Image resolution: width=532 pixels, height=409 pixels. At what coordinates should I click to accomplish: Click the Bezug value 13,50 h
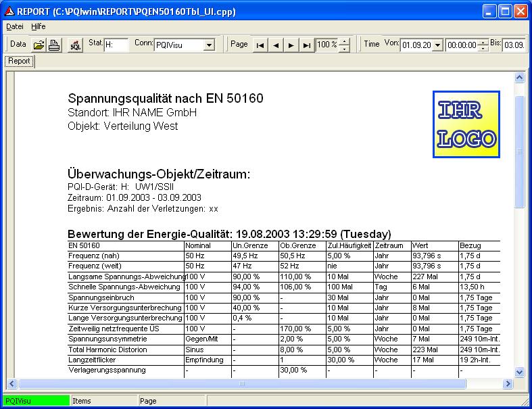472,287
